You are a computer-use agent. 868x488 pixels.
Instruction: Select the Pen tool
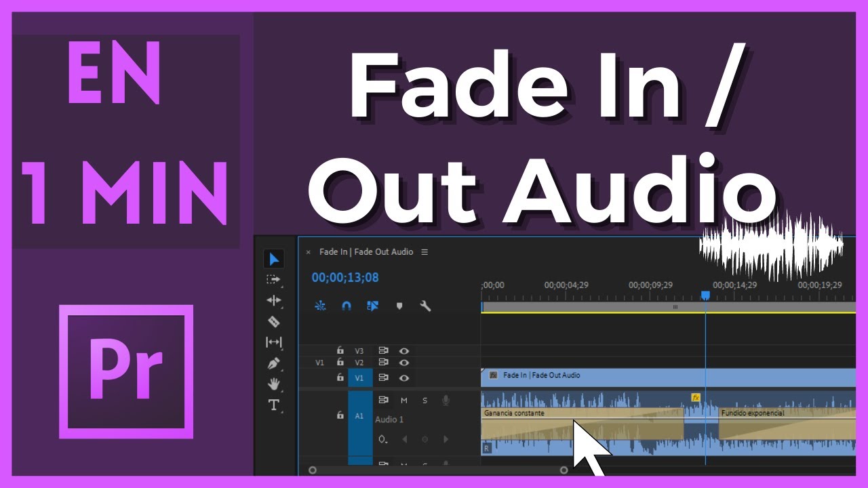pos(273,363)
